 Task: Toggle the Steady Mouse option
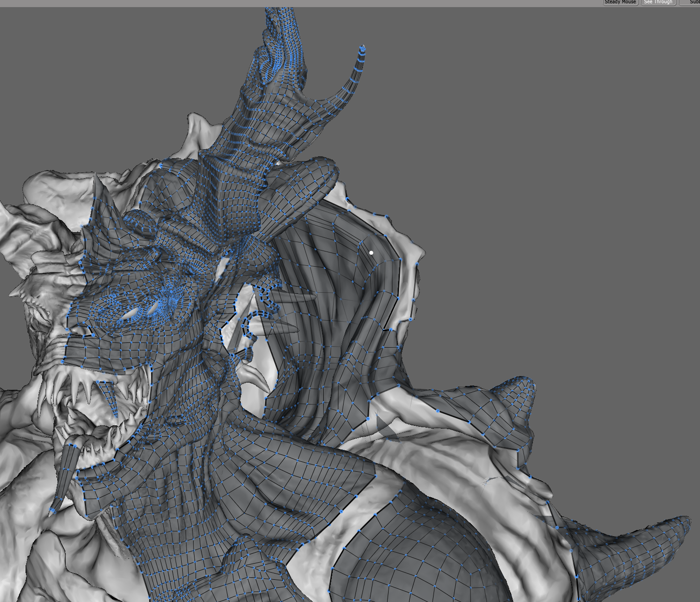pos(620,2)
